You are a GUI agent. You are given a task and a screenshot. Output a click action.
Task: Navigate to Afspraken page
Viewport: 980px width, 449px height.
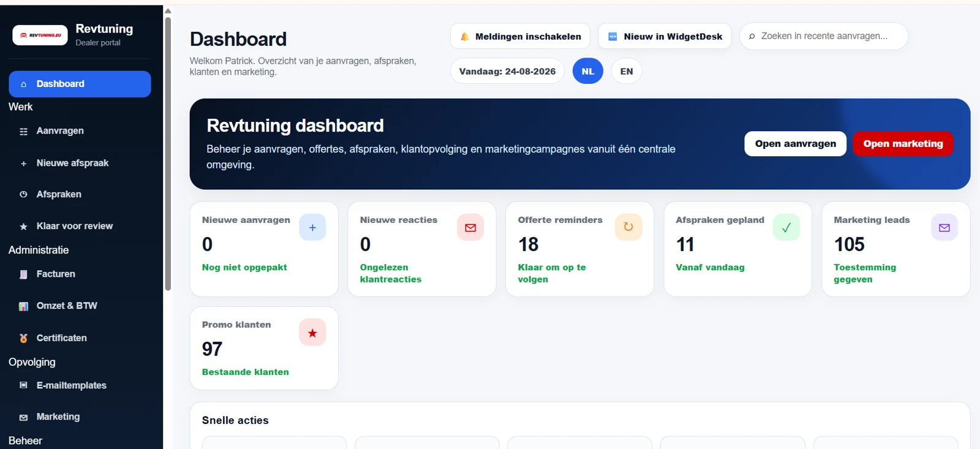pos(80,194)
